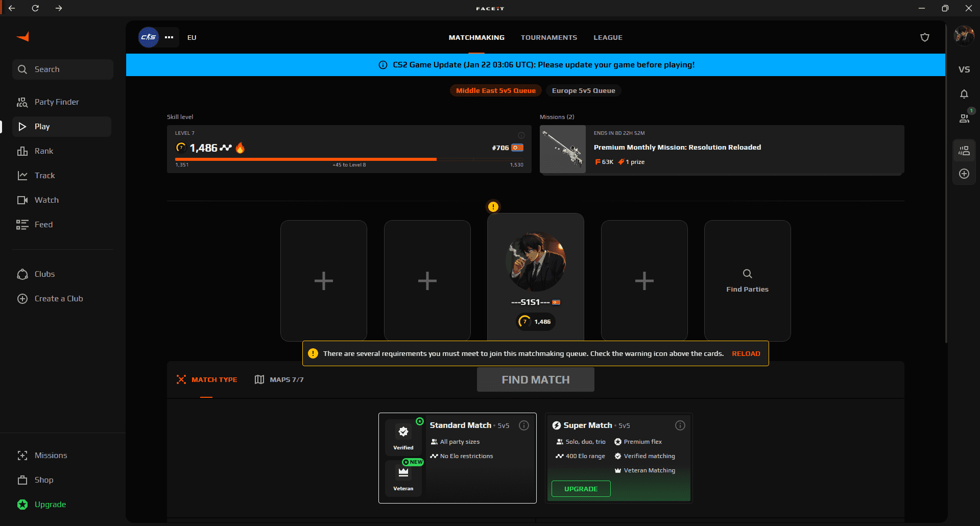Viewport: 980px width, 526px height.
Task: Open the Rank section in the sidebar
Action: [43, 151]
